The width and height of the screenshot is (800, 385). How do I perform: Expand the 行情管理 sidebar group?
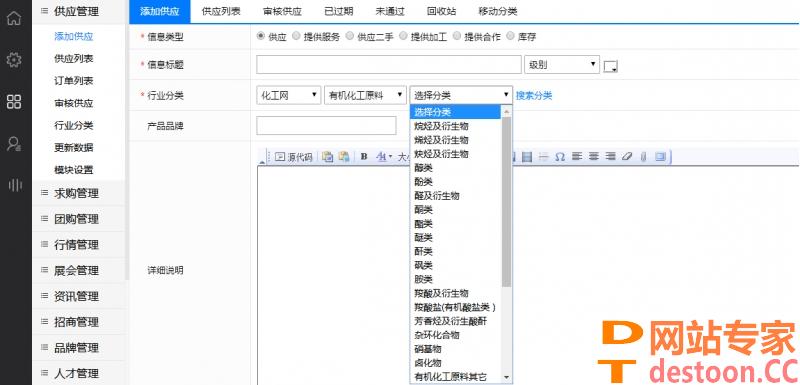[x=78, y=245]
